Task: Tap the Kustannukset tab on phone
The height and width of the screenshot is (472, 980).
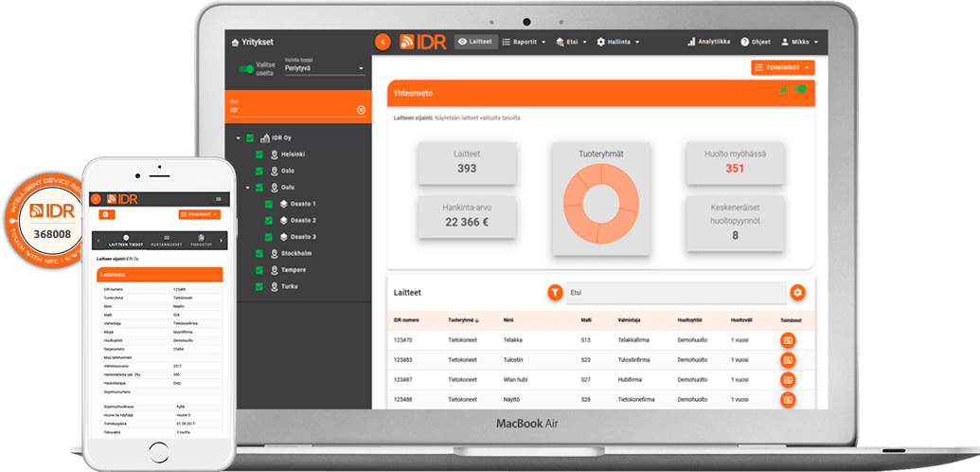Action: (167, 241)
